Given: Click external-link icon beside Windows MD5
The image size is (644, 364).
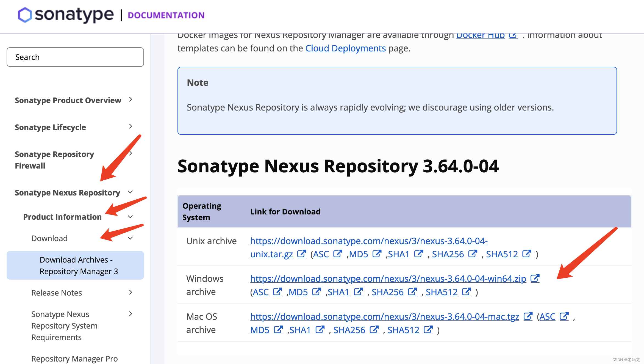Looking at the screenshot, I should click(317, 292).
